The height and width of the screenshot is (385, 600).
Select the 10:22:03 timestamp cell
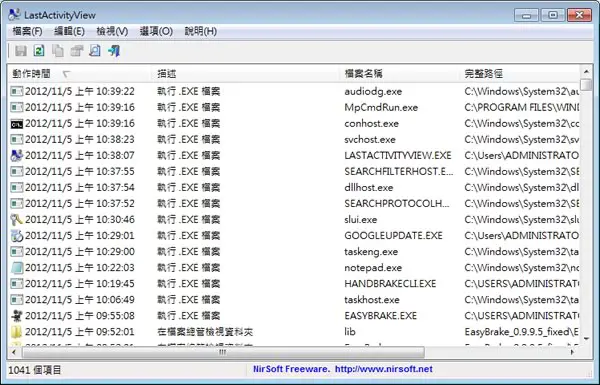tap(80, 268)
